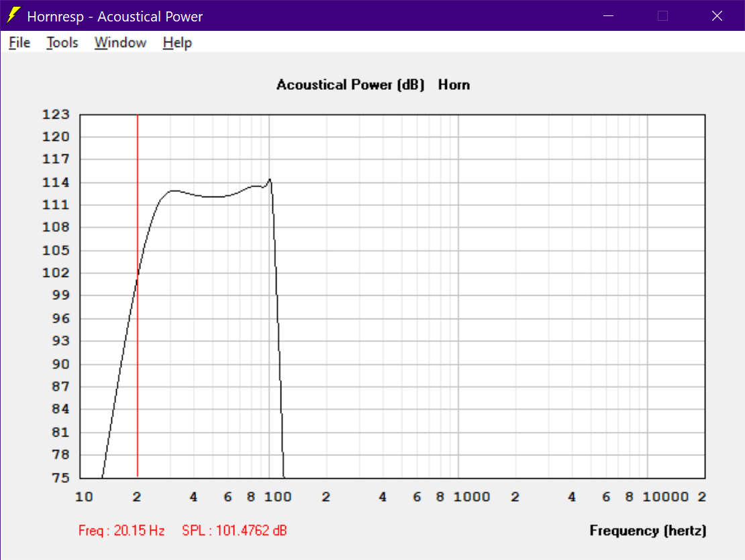Click the 'Frequency (hertz)' axis label

click(648, 530)
